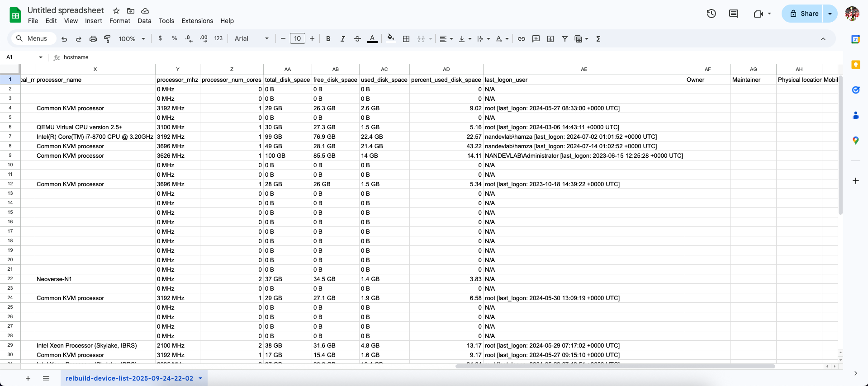The width and height of the screenshot is (868, 386).
Task: Toggle strikethrough formatting
Action: [357, 39]
